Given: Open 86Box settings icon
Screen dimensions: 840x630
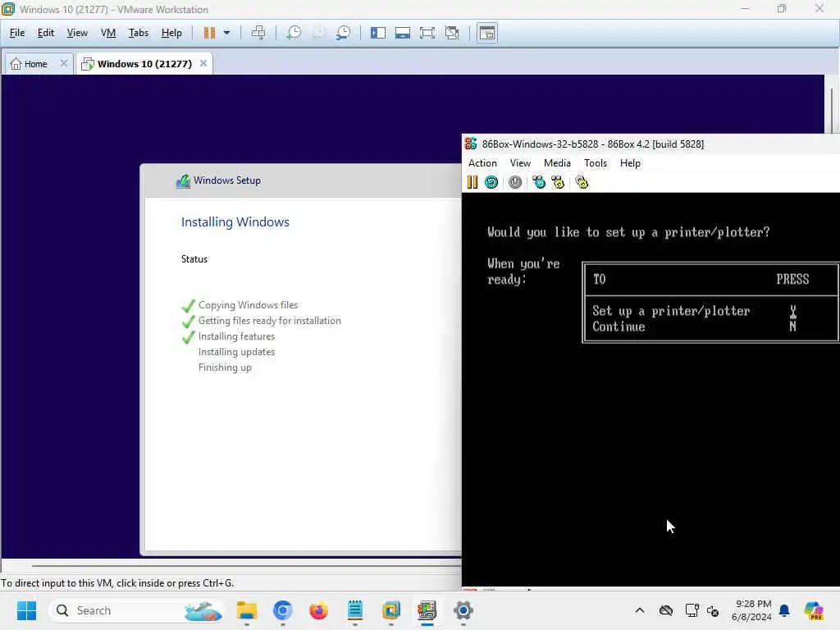Looking at the screenshot, I should tap(582, 182).
